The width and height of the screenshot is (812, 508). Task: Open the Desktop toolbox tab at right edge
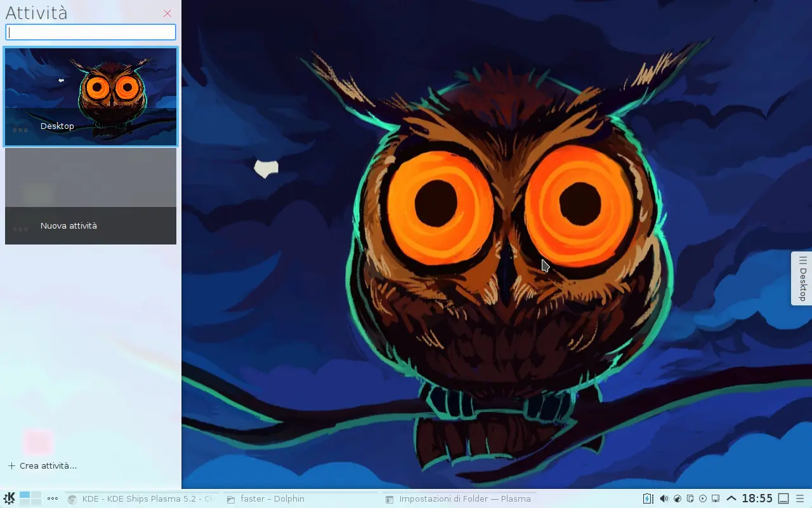[x=802, y=278]
